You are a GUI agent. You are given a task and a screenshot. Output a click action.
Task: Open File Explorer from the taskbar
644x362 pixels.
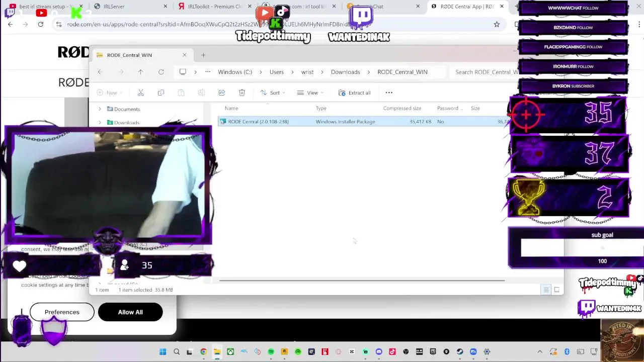[217, 352]
